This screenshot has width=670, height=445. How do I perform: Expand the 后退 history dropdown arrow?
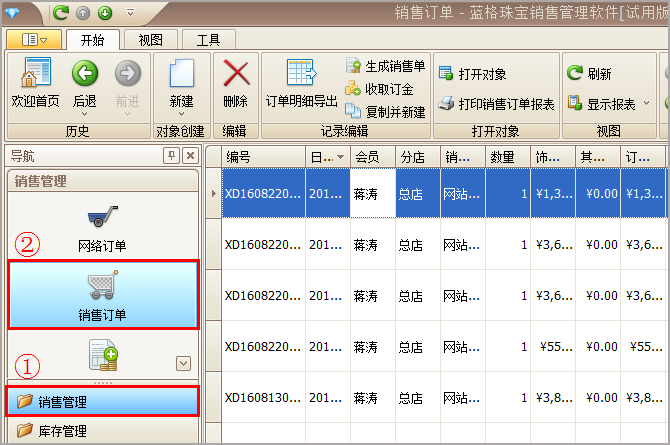click(x=85, y=114)
